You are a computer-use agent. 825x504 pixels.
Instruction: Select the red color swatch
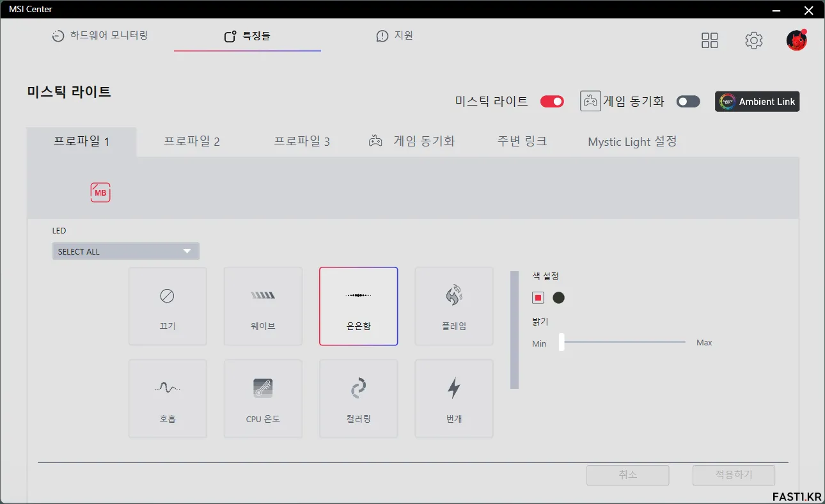(x=538, y=297)
